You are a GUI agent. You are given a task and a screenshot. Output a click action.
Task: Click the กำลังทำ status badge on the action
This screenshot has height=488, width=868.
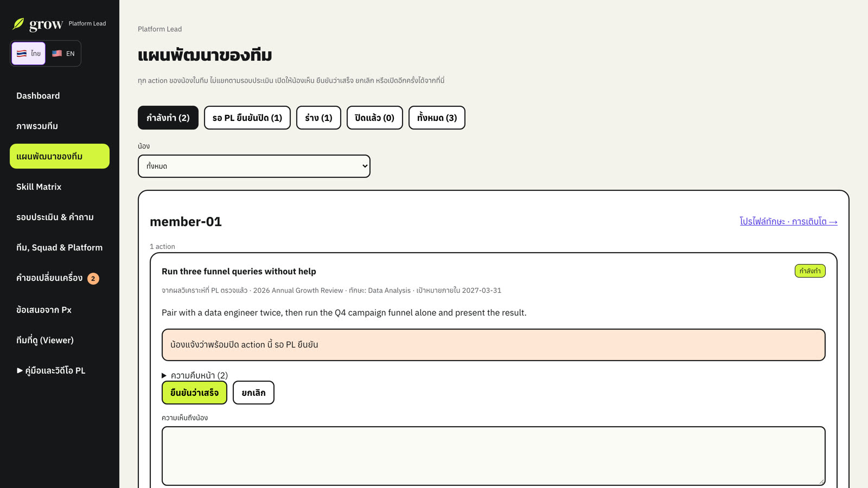point(810,271)
